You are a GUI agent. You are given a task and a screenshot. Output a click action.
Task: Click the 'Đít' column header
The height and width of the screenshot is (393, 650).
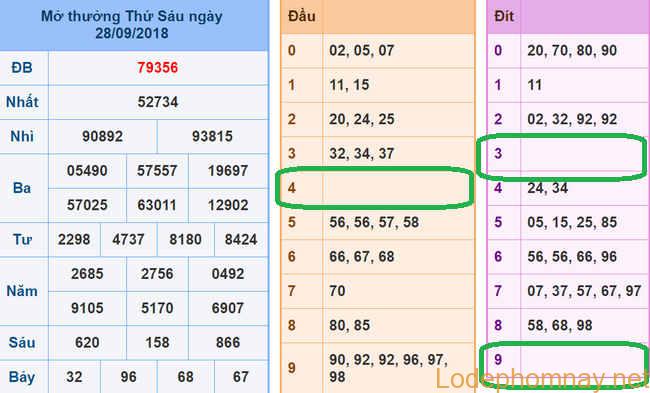pos(504,16)
